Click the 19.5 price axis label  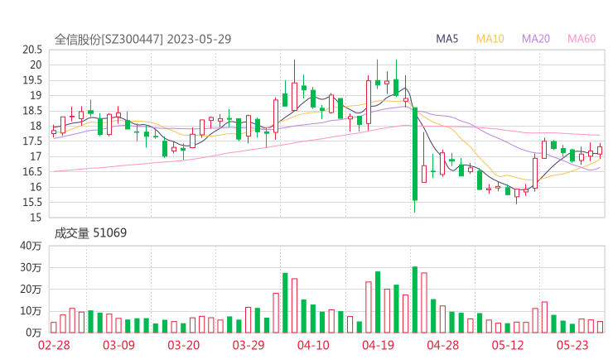32,80
